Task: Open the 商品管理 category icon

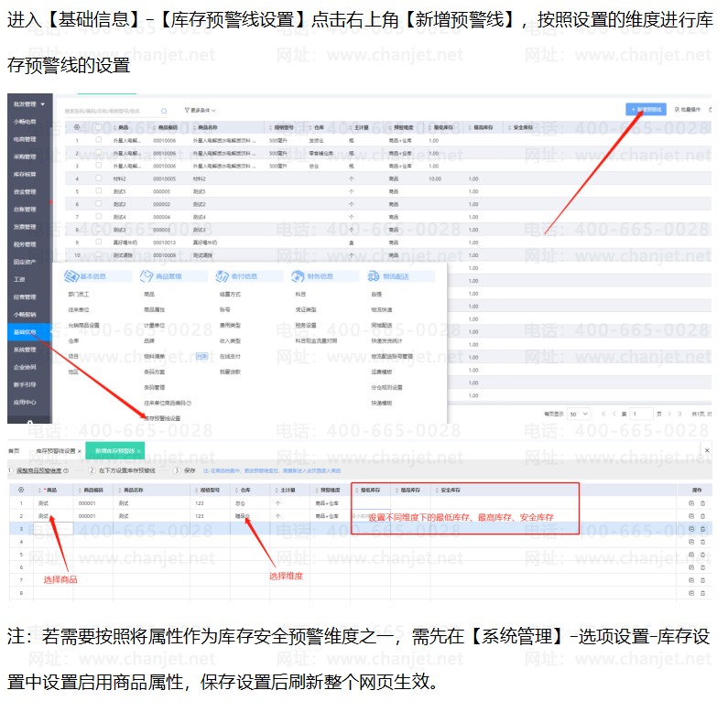Action: pyautogui.click(x=147, y=276)
